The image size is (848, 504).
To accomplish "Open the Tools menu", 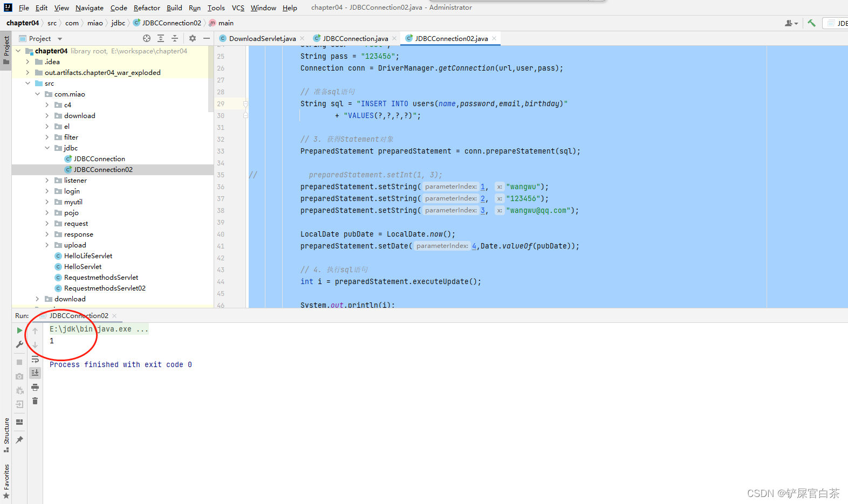I will tap(216, 8).
